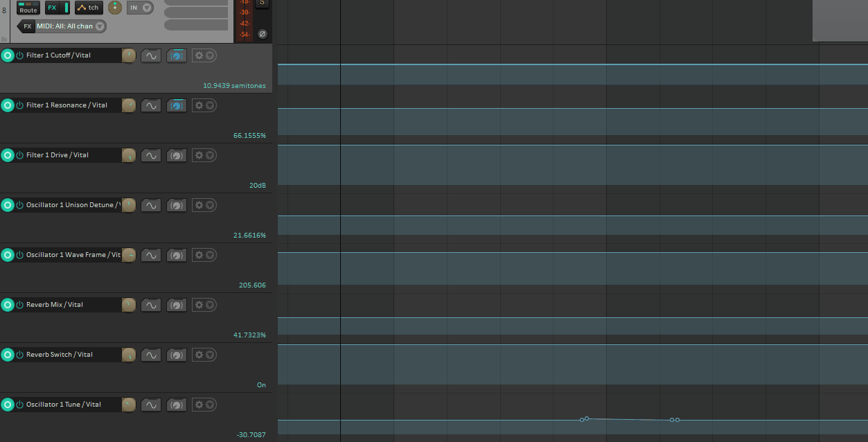The image size is (868, 442).
Task: Click the 20dB value readout
Action: (x=258, y=186)
